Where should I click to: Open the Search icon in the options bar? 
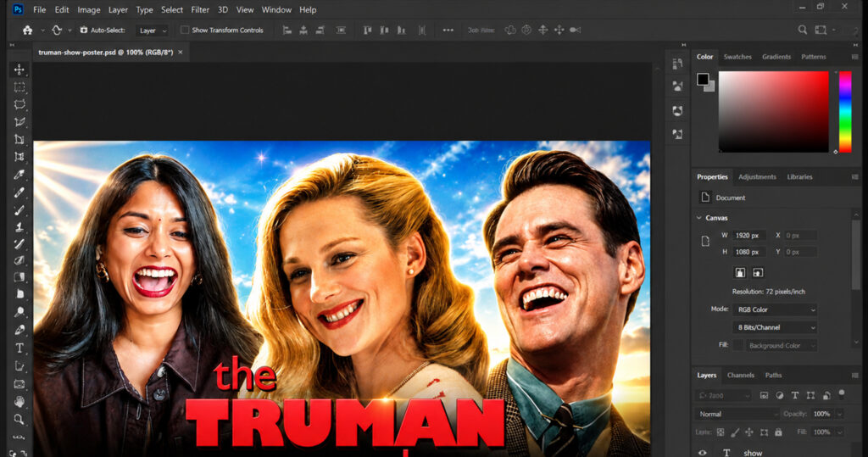[x=802, y=30]
